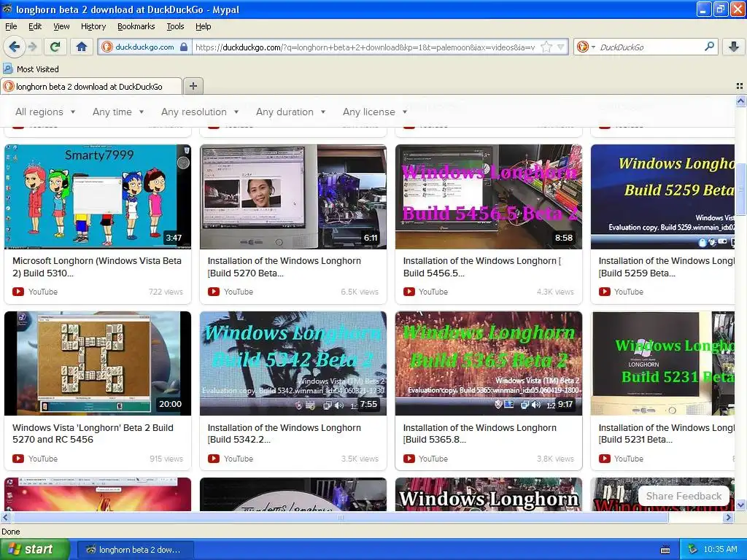Open the Home page button
This screenshot has height=560, width=747.
82,47
